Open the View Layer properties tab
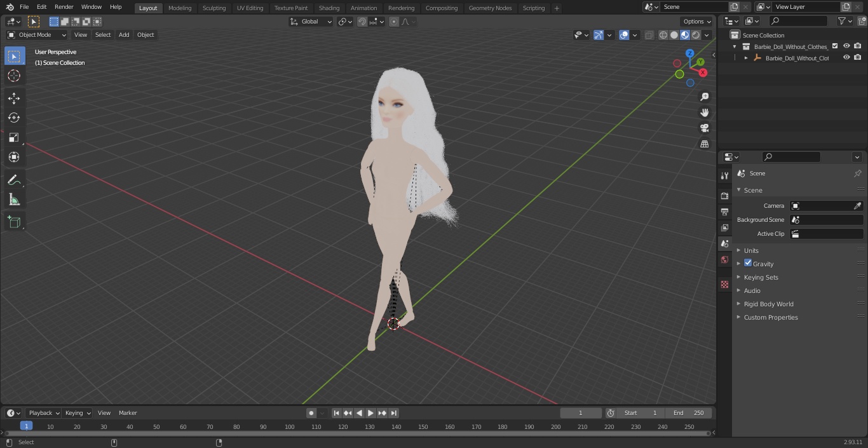Screen dimensions: 868x448 click(x=724, y=227)
